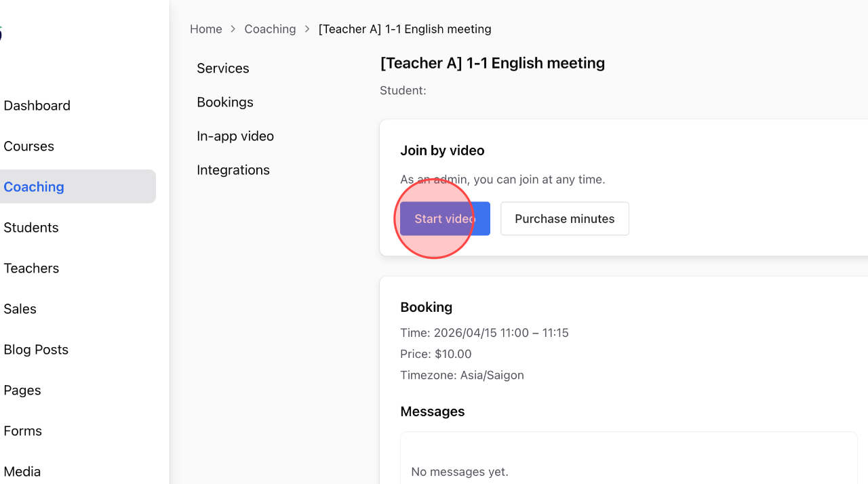Click the admin join notice text
This screenshot has width=868, height=484.
click(x=502, y=180)
